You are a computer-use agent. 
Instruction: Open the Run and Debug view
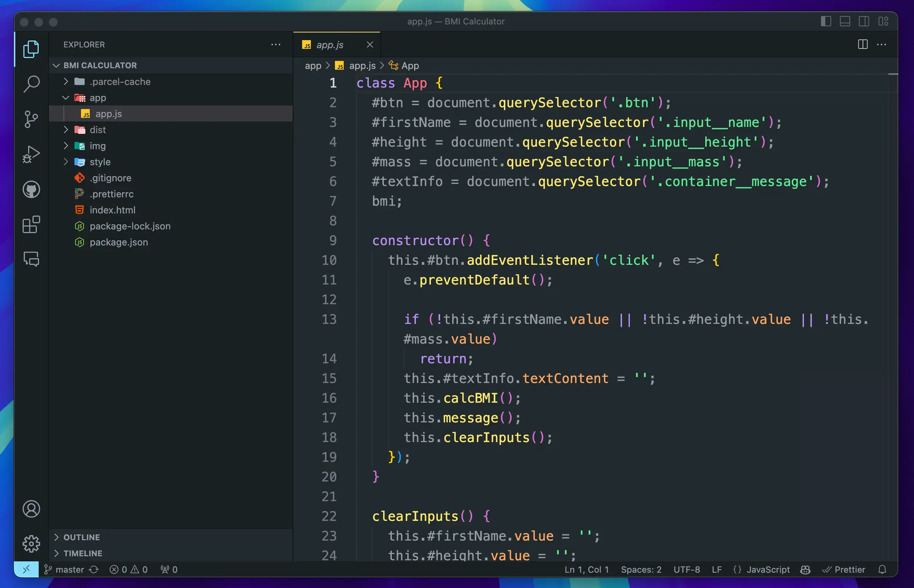point(31,154)
